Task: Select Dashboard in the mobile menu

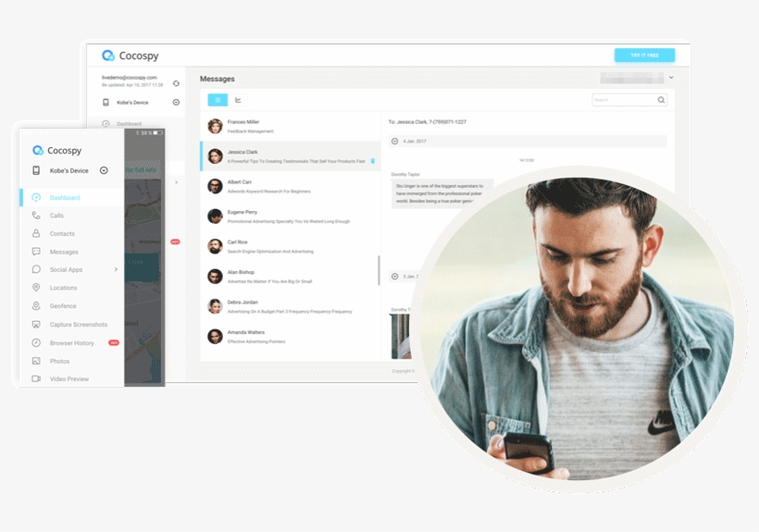Action: tap(71, 197)
